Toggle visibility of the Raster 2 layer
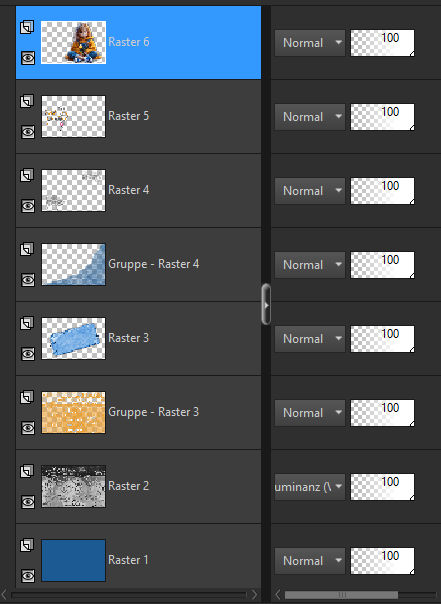 [x=28, y=502]
